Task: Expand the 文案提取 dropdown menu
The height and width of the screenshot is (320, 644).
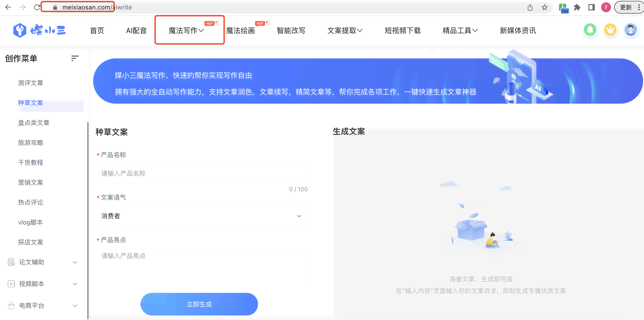Action: tap(345, 30)
